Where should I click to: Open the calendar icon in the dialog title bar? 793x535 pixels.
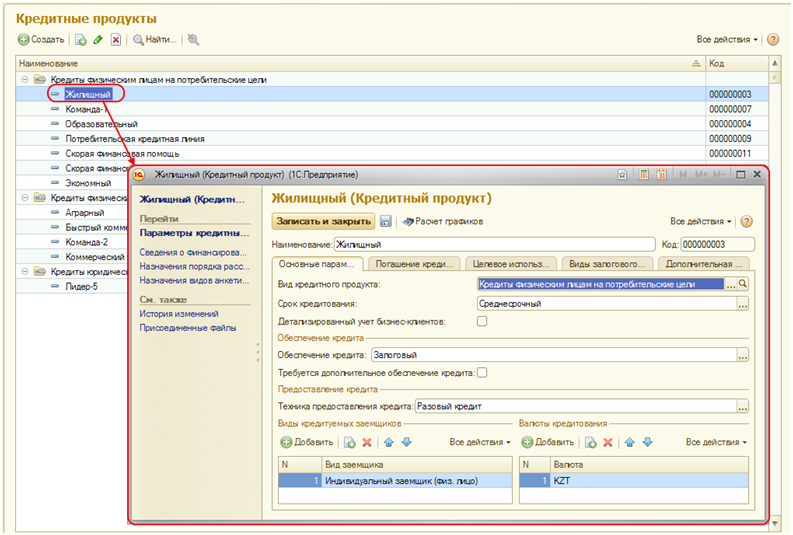(662, 174)
